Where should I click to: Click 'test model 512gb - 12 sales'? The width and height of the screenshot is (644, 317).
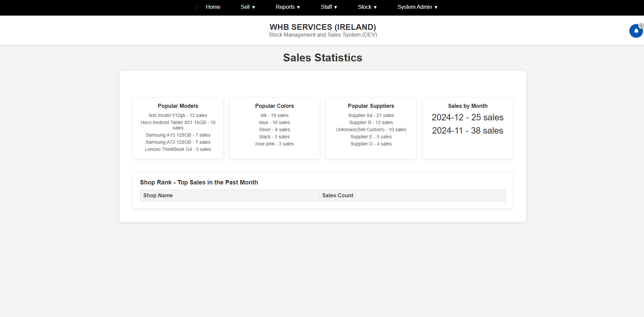pyautogui.click(x=178, y=116)
